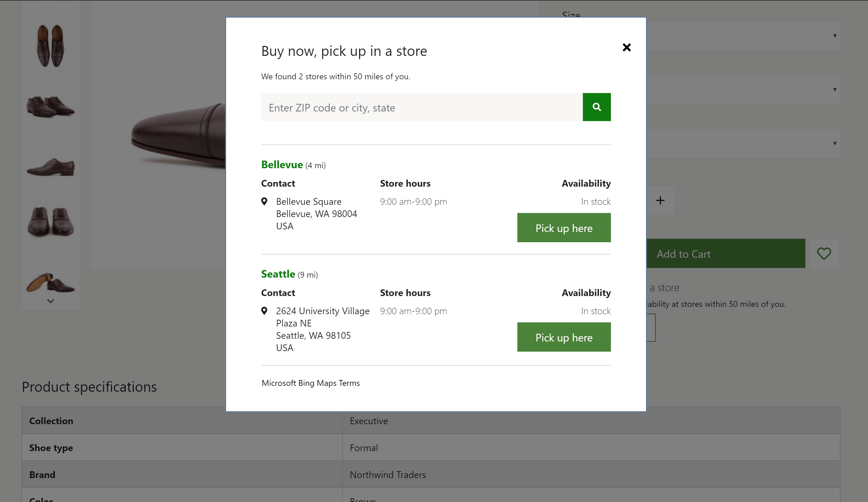Click the search icon in ZIP field
Image resolution: width=868 pixels, height=502 pixels.
click(597, 107)
